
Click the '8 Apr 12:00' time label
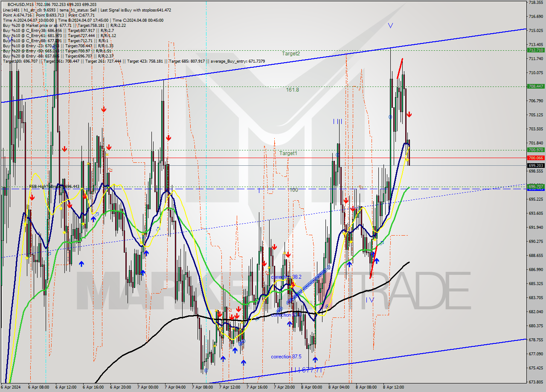pos(394,388)
